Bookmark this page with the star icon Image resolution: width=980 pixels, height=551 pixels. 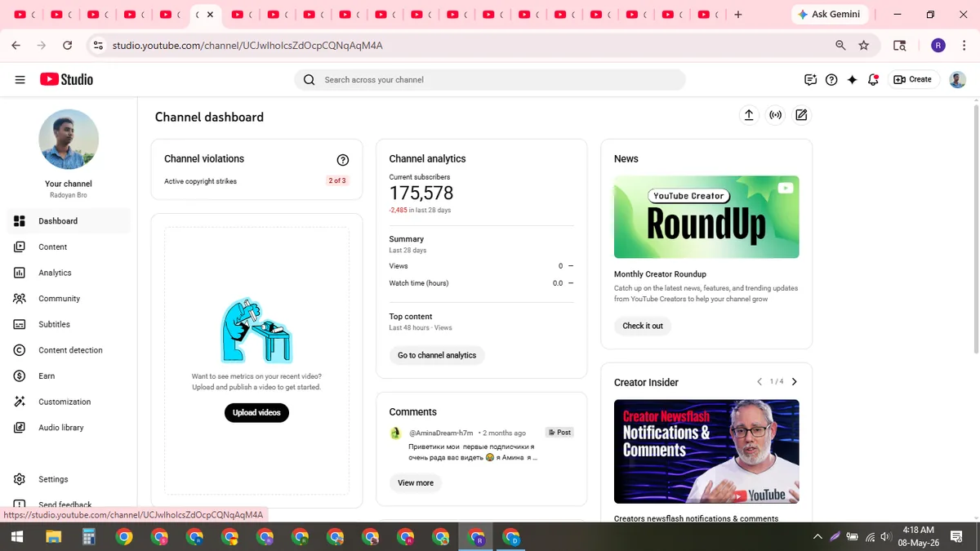click(x=864, y=46)
